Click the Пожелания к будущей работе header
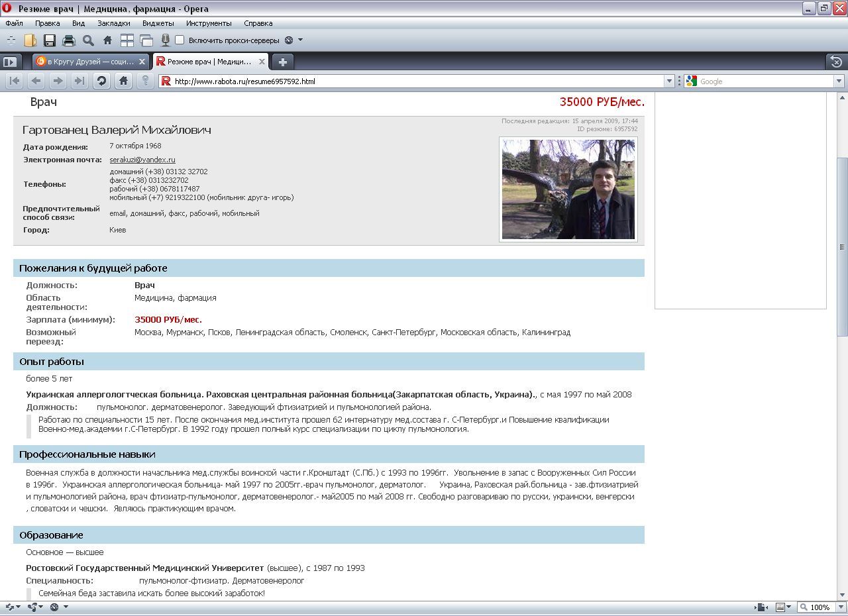This screenshot has height=616, width=848. (x=329, y=268)
